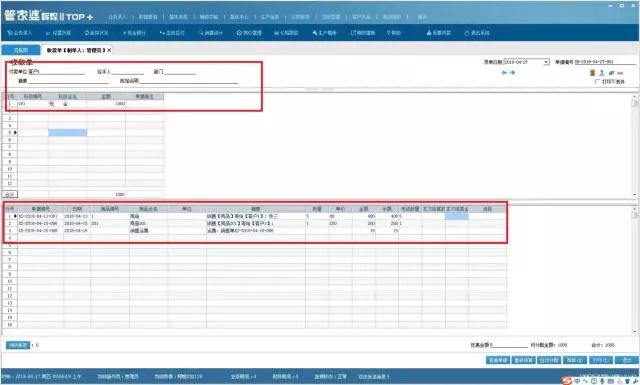Click the Exit button at bottom right
Image resolution: width=640 pixels, height=385 pixels.
pos(626,360)
